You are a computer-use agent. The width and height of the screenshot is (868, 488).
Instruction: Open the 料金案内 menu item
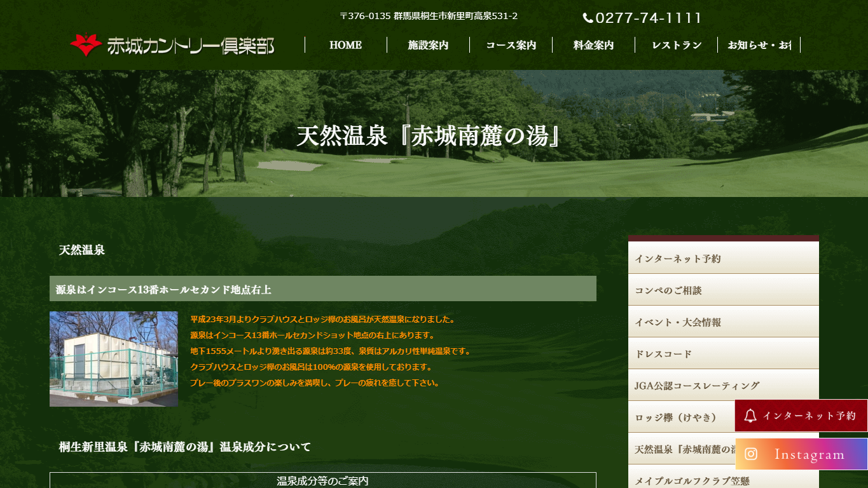click(593, 45)
